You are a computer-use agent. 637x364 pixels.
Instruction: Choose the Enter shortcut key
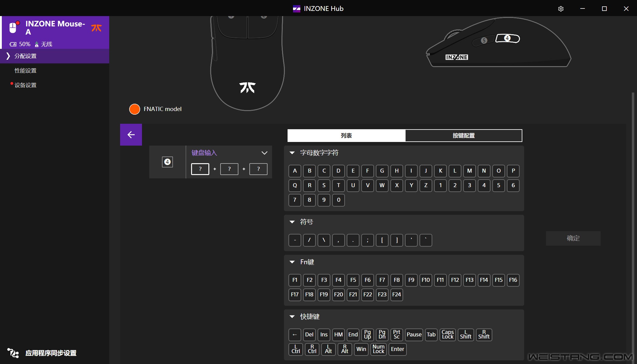[x=398, y=349]
